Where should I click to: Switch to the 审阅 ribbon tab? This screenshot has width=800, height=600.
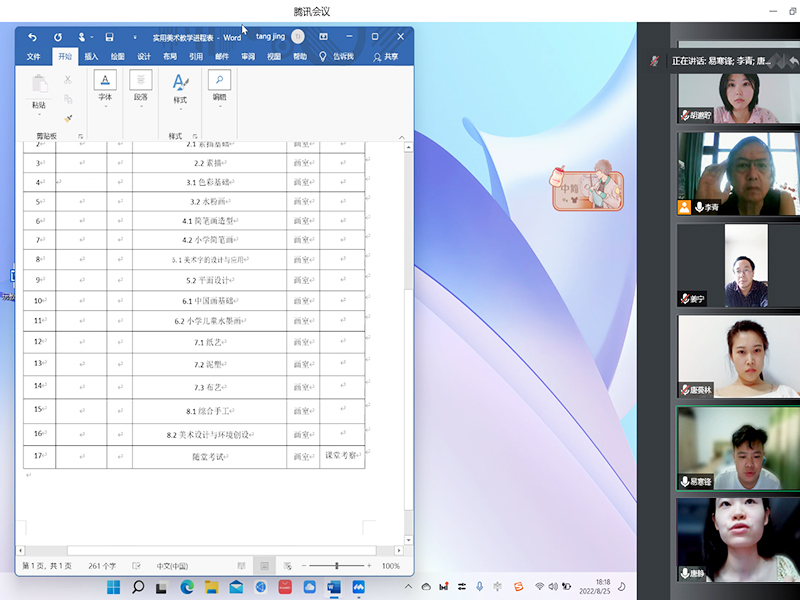click(x=247, y=57)
